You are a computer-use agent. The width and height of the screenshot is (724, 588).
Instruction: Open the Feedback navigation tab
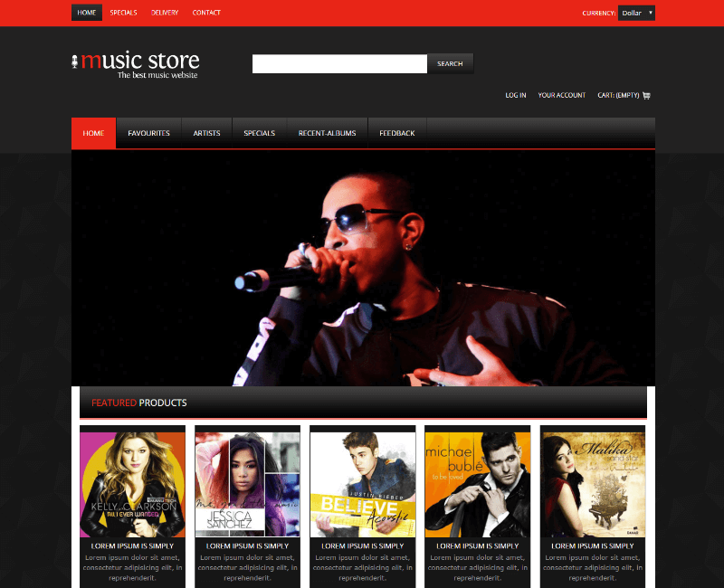(396, 133)
